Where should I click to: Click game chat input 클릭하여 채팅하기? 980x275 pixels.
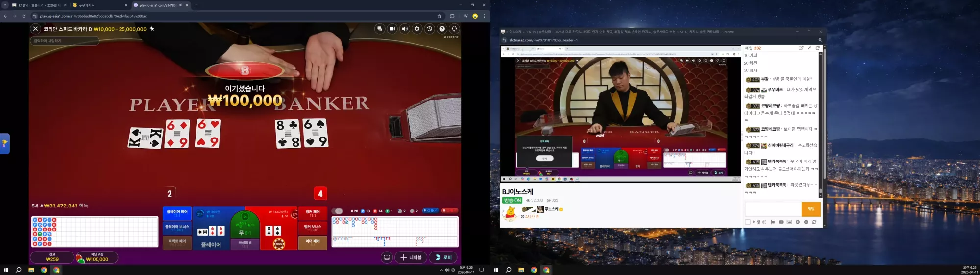click(x=65, y=41)
